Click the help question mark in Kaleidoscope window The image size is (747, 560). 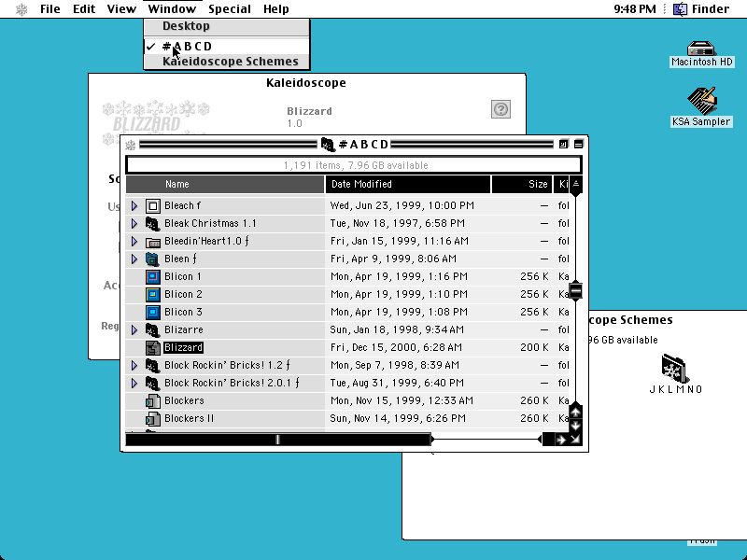(500, 109)
